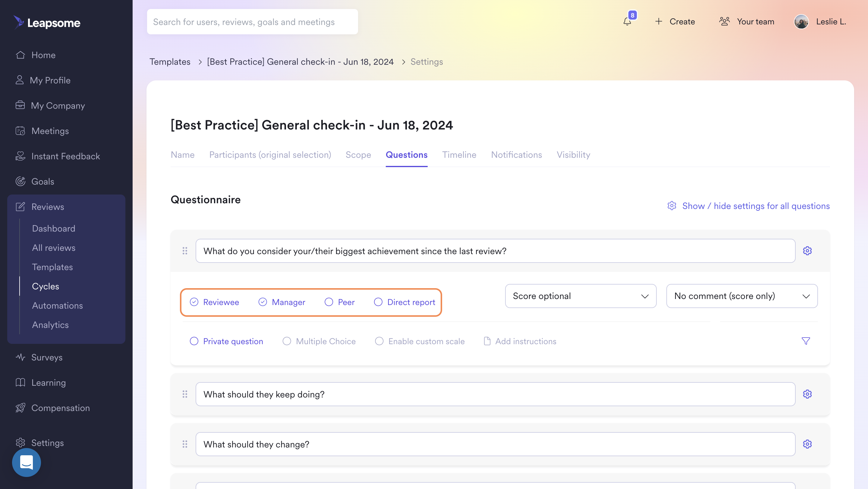868x489 pixels.
Task: Click the My Profile person icon
Action: pyautogui.click(x=20, y=80)
